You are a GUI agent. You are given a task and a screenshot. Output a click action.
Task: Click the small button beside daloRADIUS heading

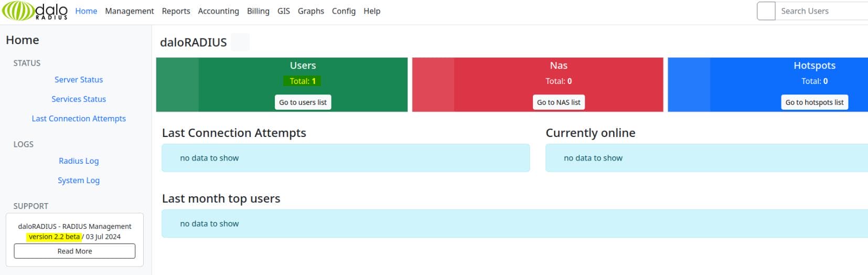[240, 42]
